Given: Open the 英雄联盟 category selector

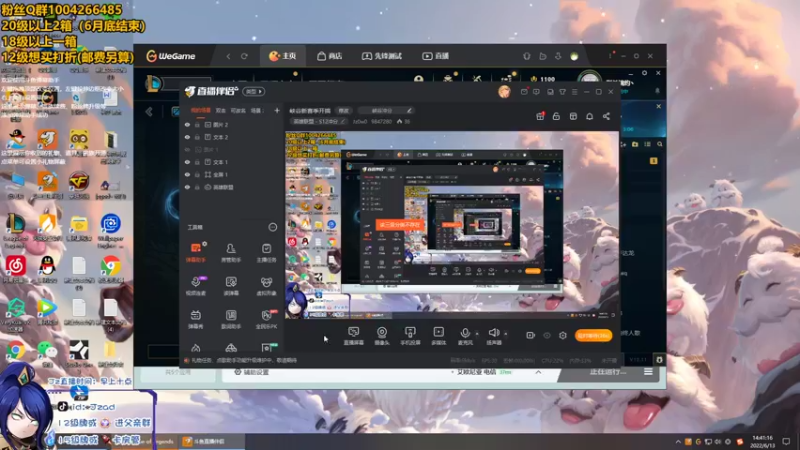Looking at the screenshot, I should tap(318, 121).
